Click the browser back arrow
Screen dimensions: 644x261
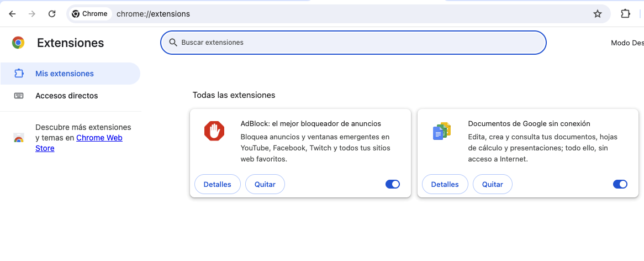pos(12,14)
